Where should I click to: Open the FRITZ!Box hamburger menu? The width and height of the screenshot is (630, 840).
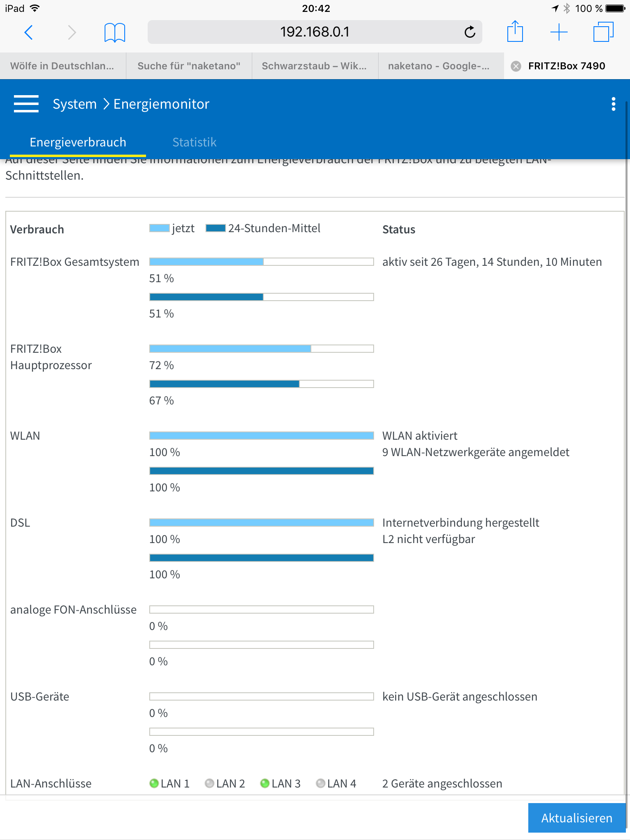pyautogui.click(x=26, y=104)
